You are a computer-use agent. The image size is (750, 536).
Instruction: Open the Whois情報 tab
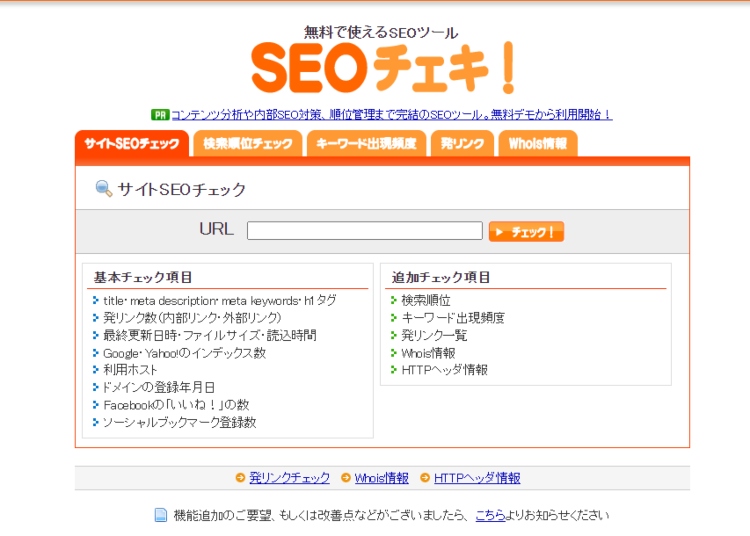[538, 143]
